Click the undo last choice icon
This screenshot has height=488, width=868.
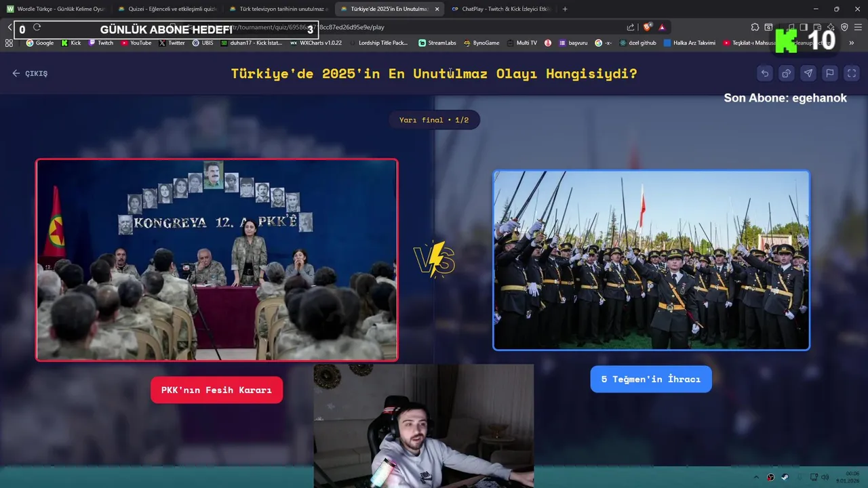point(765,73)
